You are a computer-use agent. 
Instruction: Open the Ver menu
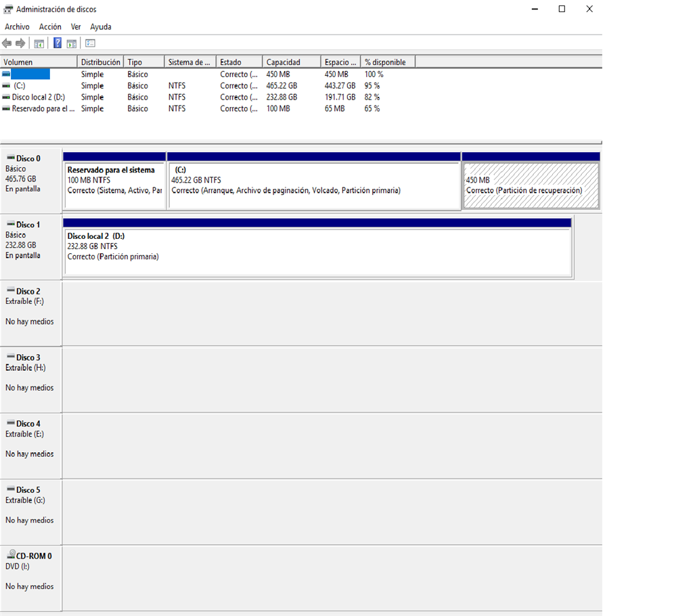(x=76, y=27)
